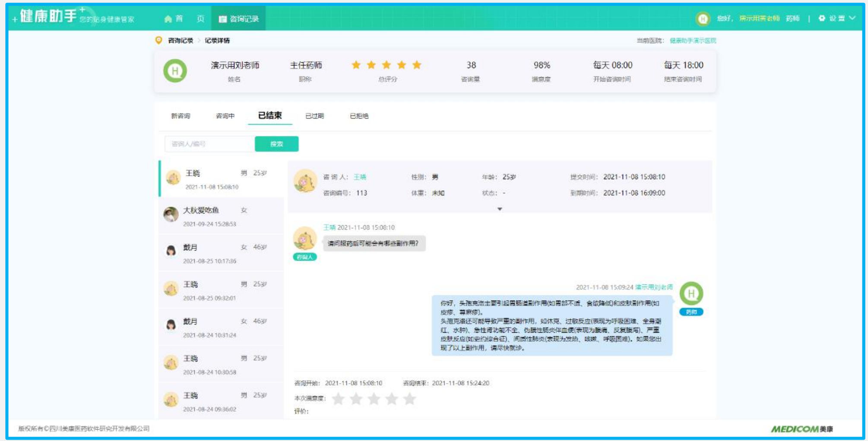The height and width of the screenshot is (441, 868).
Task: Click the 咨询人/编号 search input field
Action: point(209,144)
